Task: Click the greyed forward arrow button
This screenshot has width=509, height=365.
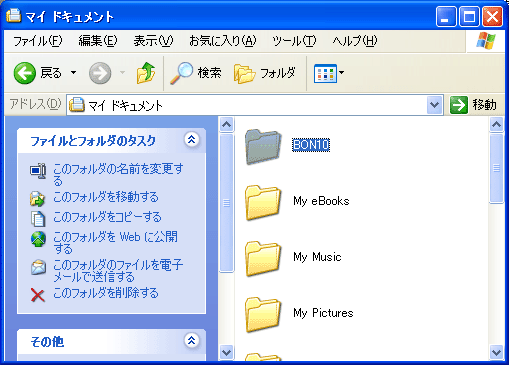Action: 100,73
